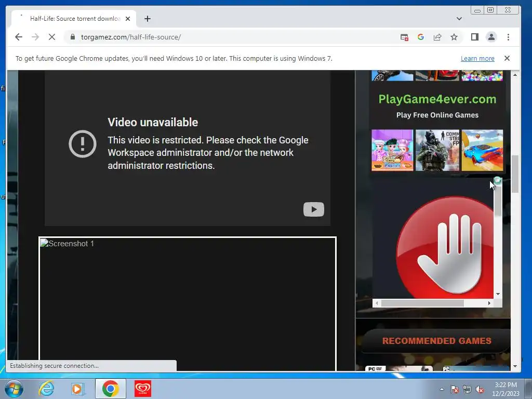
Task: Click the forward navigation arrow
Action: point(35,37)
